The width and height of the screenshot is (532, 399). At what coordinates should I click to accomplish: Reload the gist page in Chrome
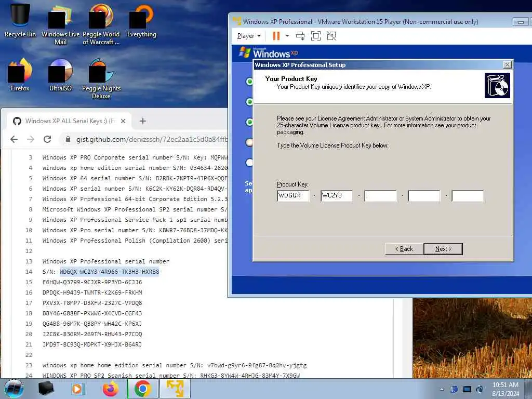tap(47, 139)
